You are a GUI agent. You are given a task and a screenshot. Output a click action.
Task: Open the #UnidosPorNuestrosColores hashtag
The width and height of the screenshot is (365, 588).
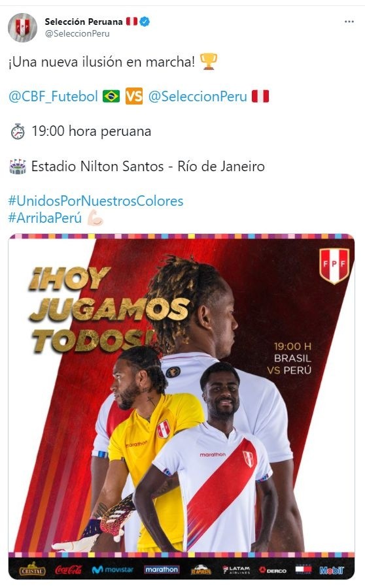click(x=96, y=201)
